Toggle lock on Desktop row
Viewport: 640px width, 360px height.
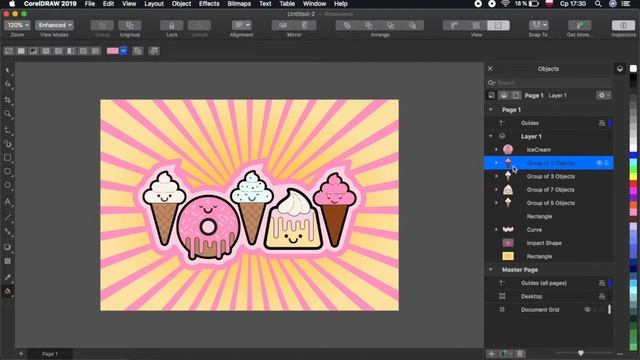[602, 296]
